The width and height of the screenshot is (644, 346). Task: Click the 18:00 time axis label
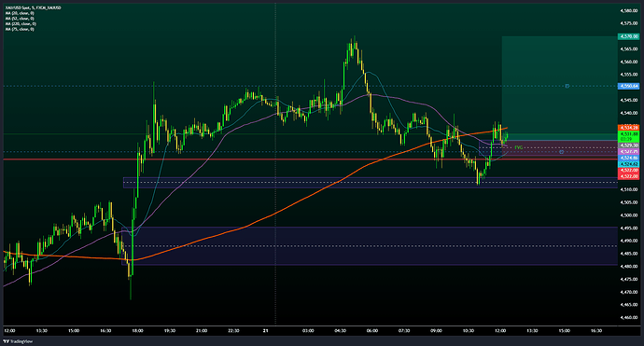[x=137, y=331]
